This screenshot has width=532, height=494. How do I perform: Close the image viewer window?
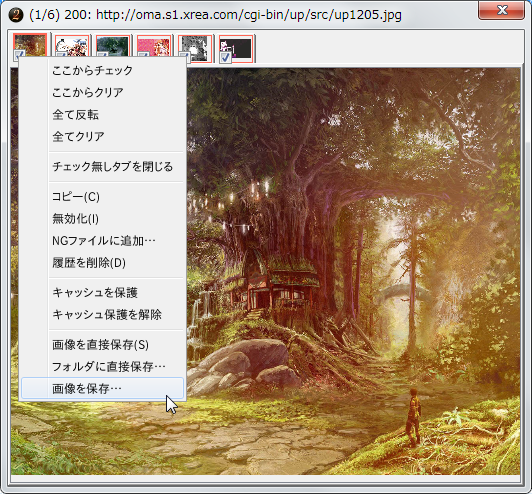pyautogui.click(x=501, y=10)
